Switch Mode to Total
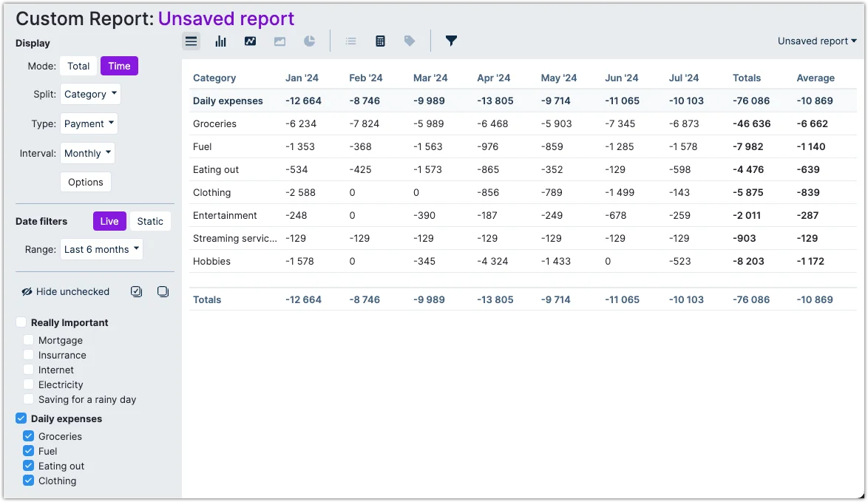 coord(78,66)
